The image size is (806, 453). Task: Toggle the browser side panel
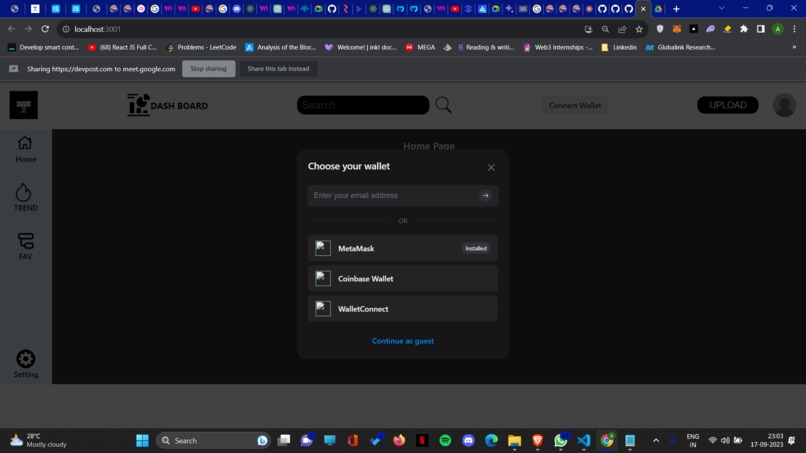761,29
